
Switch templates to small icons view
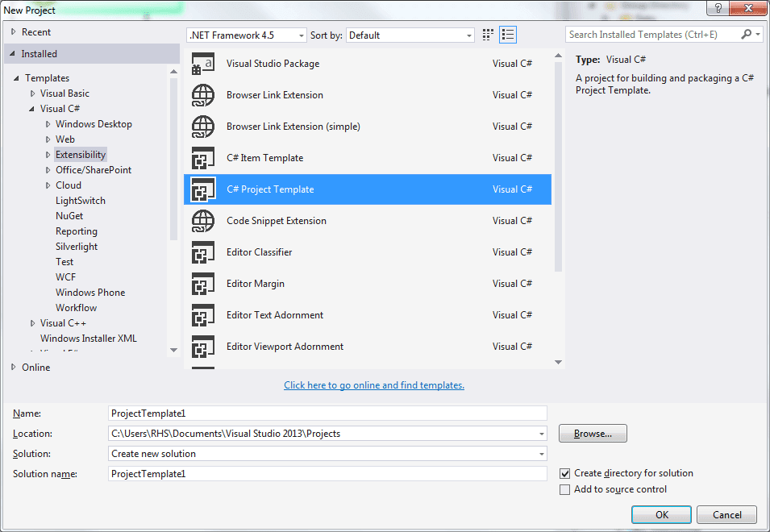pyautogui.click(x=487, y=34)
